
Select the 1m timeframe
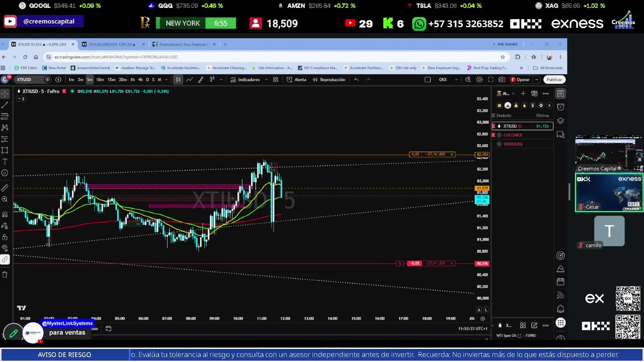click(x=71, y=79)
